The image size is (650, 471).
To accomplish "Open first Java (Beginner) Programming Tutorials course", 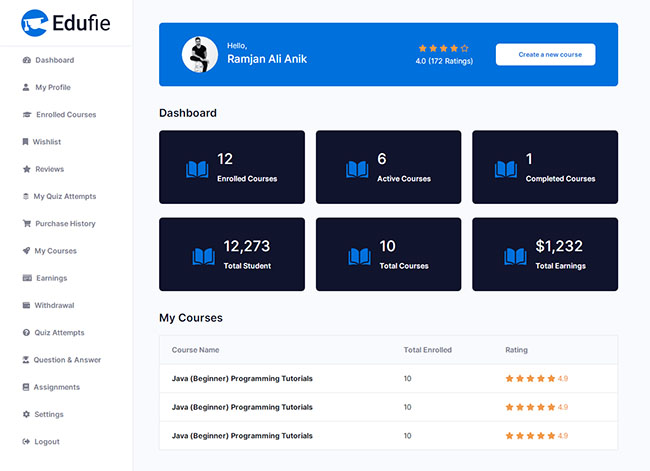I will (x=242, y=379).
